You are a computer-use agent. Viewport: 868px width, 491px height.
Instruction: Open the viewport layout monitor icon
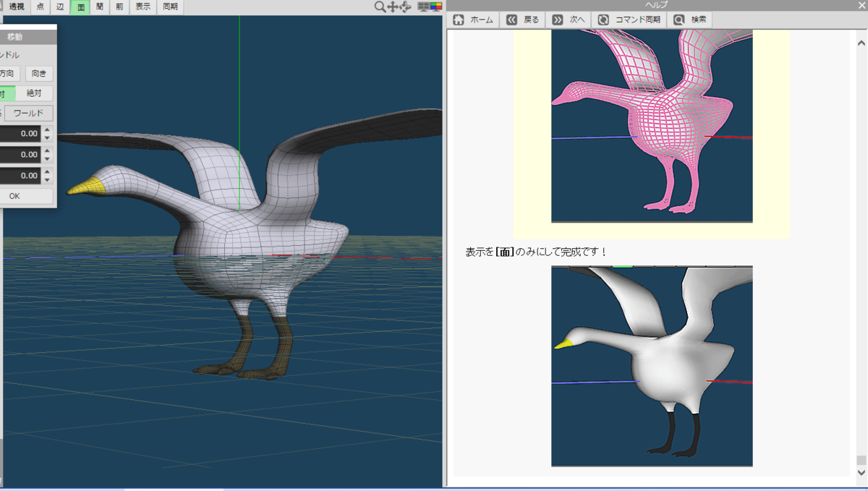(x=424, y=7)
